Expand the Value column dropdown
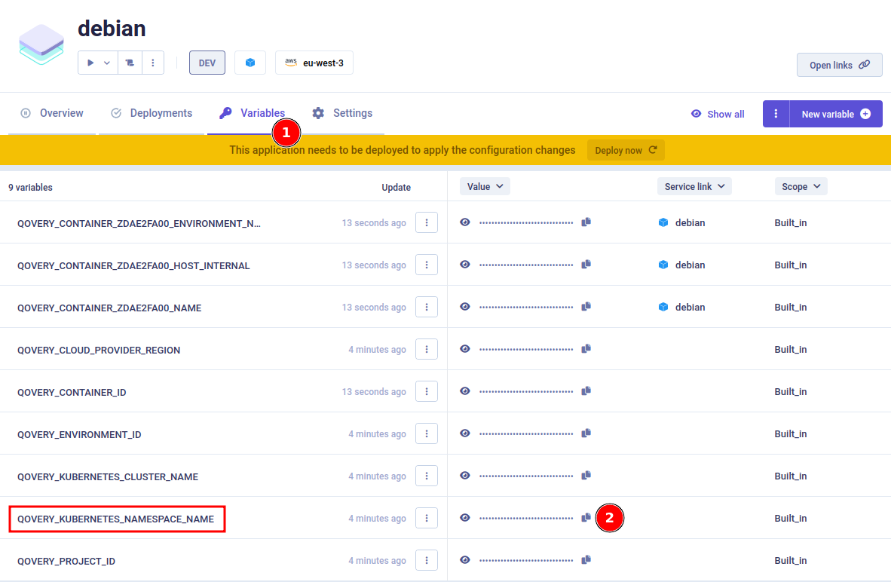Screen dimensions: 891x588 (485, 187)
